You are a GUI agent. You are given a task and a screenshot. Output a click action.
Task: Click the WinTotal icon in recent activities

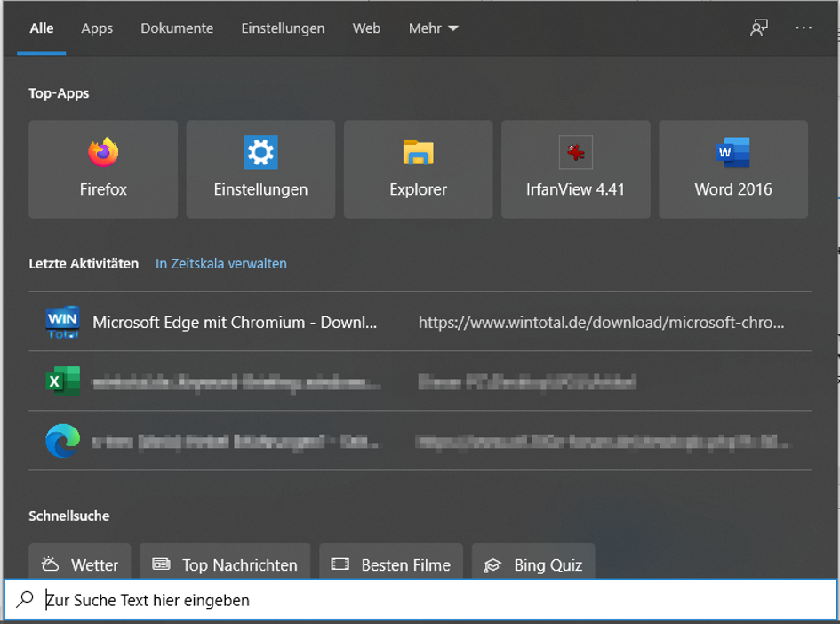63,322
